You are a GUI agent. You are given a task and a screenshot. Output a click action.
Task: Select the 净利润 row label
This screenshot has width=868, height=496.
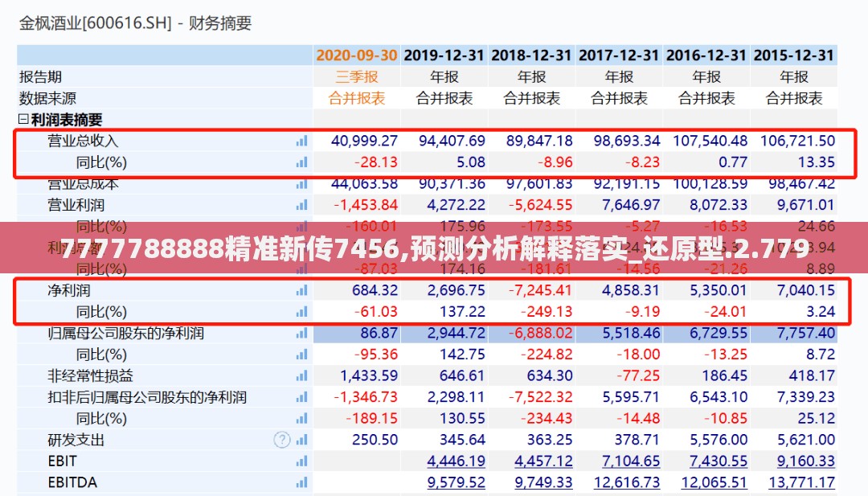coord(68,291)
